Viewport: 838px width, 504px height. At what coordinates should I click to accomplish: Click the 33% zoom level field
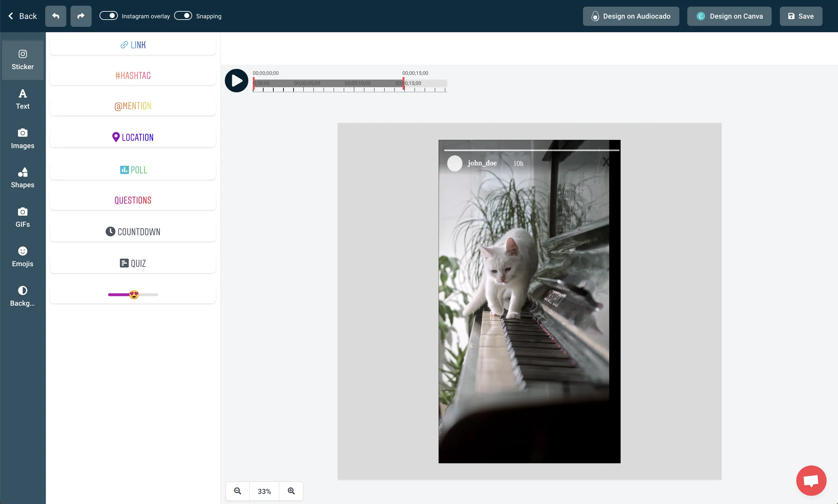(x=264, y=491)
